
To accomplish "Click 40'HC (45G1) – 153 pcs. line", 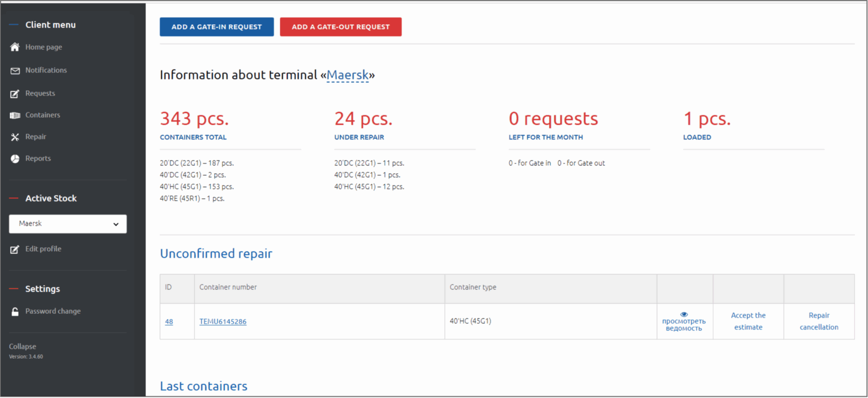I will 197,187.
